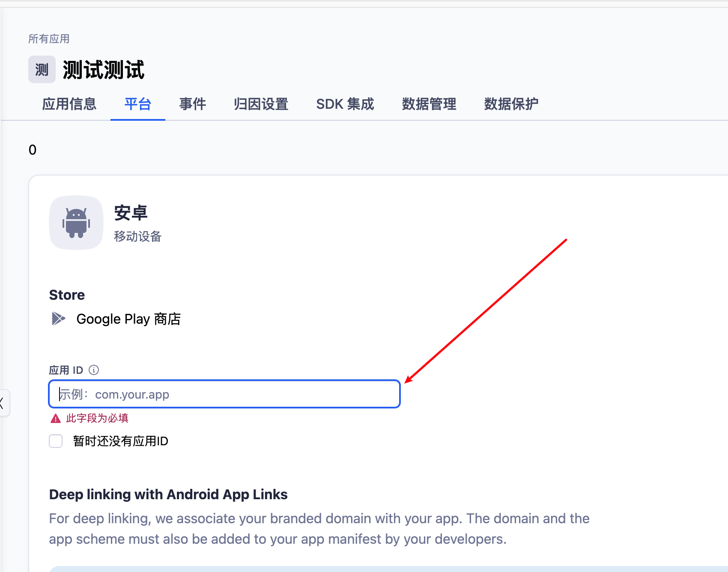Go to the SDK 集成 tab
The image size is (728, 572).
[345, 104]
